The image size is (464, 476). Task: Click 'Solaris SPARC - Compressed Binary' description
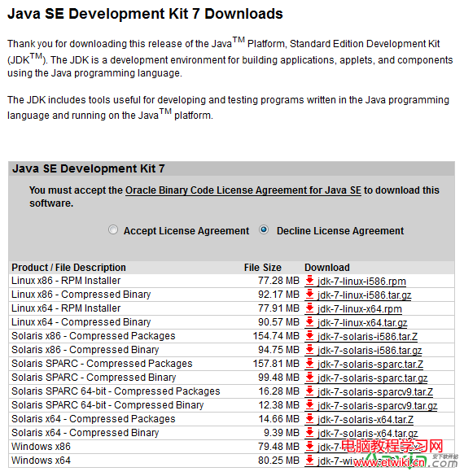94,378
